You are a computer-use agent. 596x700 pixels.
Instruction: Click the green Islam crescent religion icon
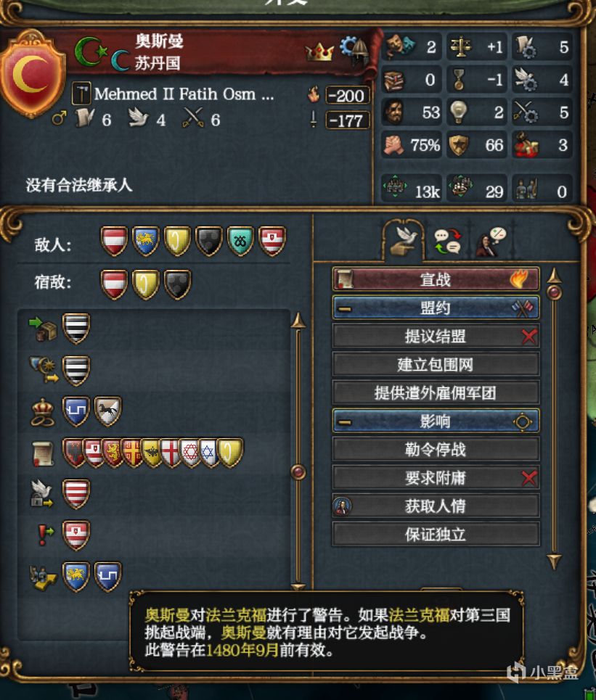91,52
